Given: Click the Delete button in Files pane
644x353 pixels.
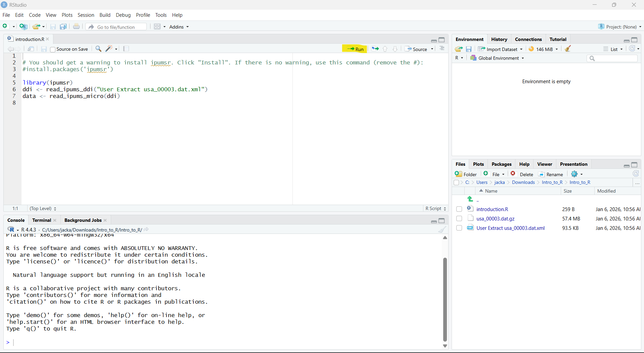Looking at the screenshot, I should point(522,174).
